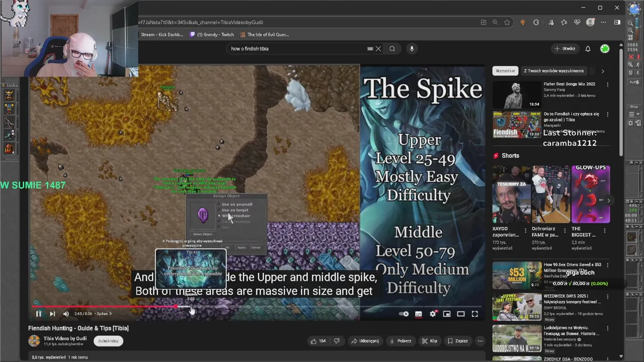This screenshot has height=362, width=644.
Task: Open browser profile avatar
Action: [590, 22]
